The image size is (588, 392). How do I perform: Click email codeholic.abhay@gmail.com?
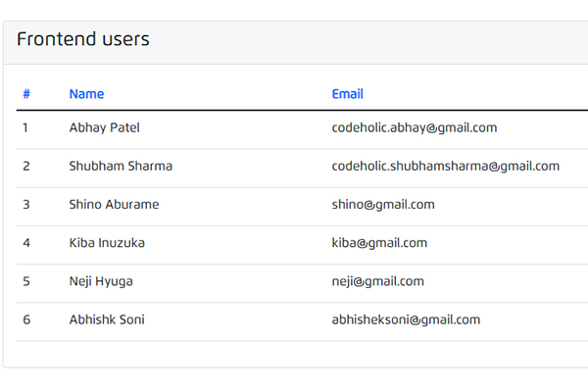tap(415, 128)
